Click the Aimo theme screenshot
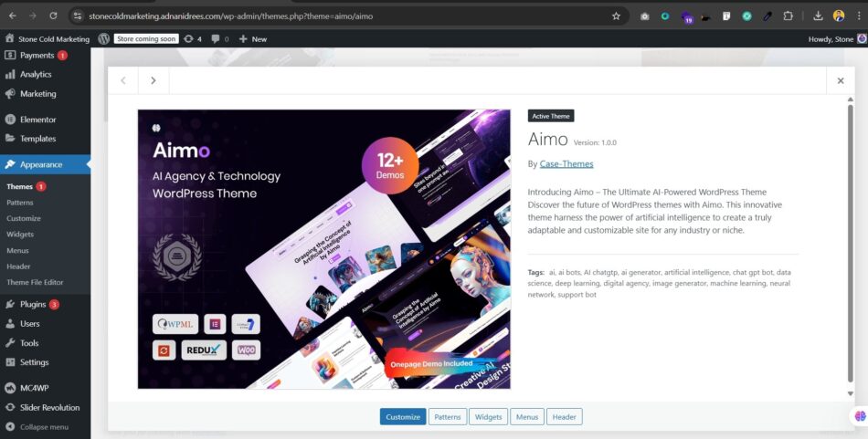This screenshot has height=439, width=868. [x=323, y=249]
